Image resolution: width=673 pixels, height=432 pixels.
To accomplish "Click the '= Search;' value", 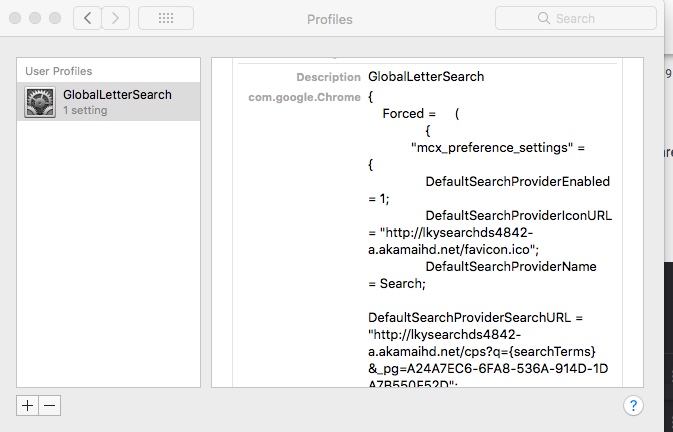I will pos(397,284).
